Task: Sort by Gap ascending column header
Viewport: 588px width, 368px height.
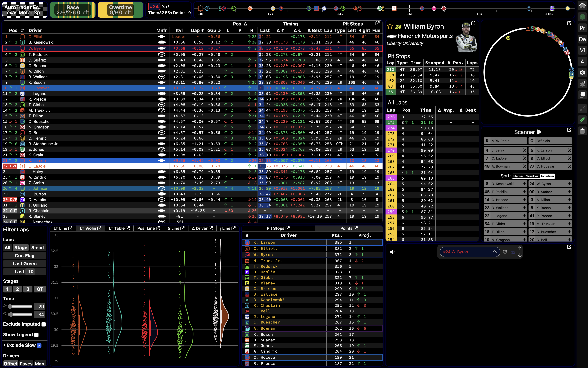Action: [197, 30]
